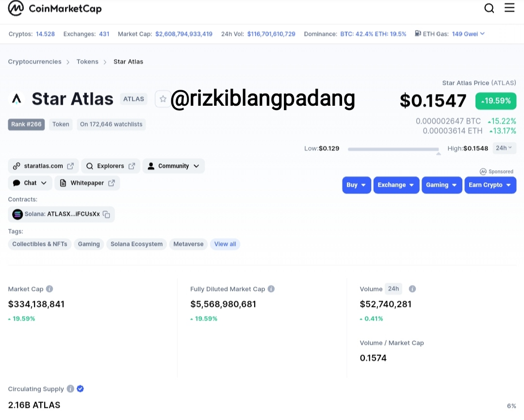Expand the ETH Gas dropdown chevron

[482, 34]
